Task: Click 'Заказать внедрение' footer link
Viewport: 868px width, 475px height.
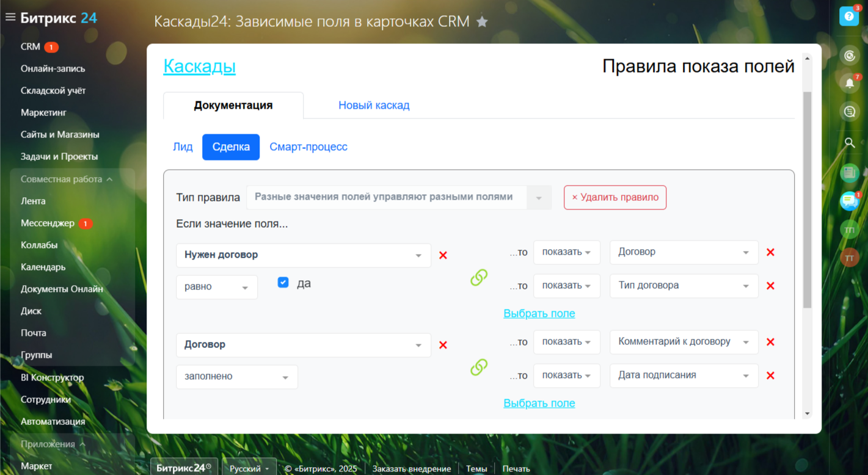Action: (412, 469)
